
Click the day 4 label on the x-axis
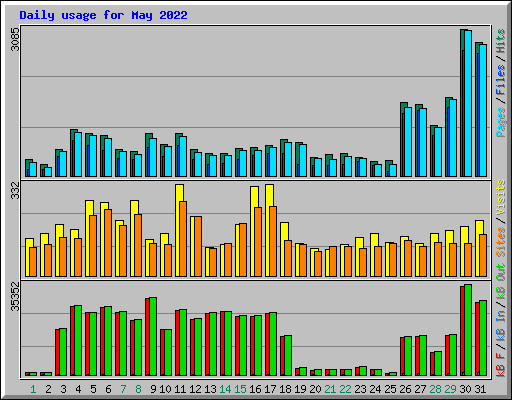pos(78,389)
